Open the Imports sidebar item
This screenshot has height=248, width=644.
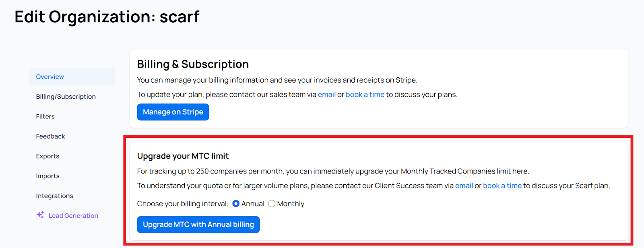[x=47, y=176]
